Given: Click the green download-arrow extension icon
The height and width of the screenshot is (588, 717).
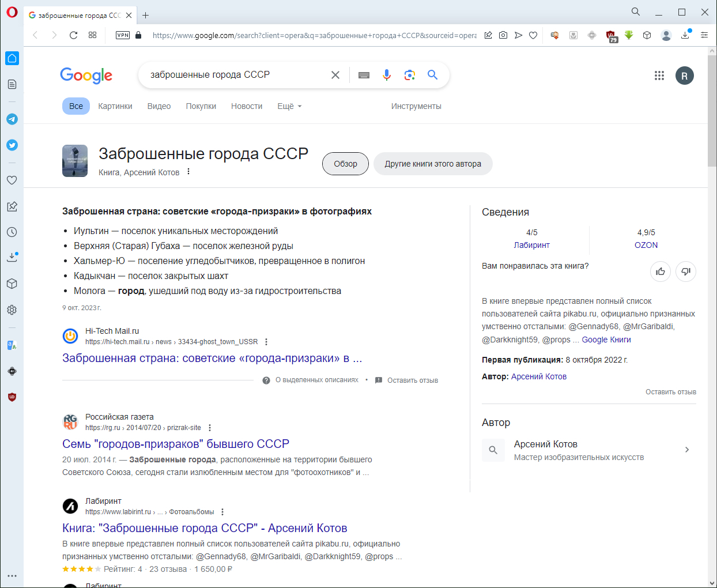Looking at the screenshot, I should click(629, 35).
